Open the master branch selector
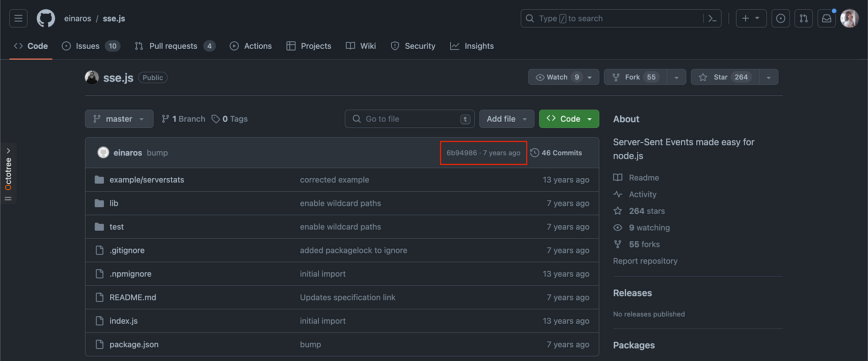 (119, 119)
